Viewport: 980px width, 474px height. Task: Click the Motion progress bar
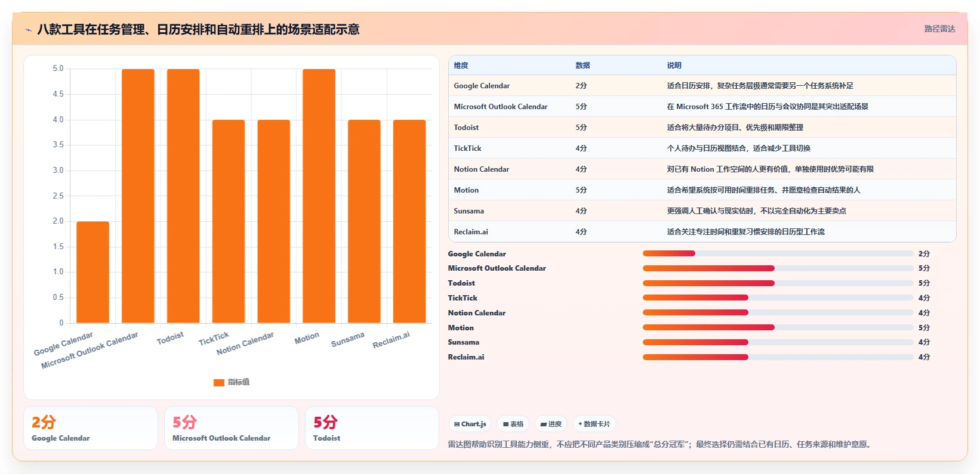click(778, 327)
